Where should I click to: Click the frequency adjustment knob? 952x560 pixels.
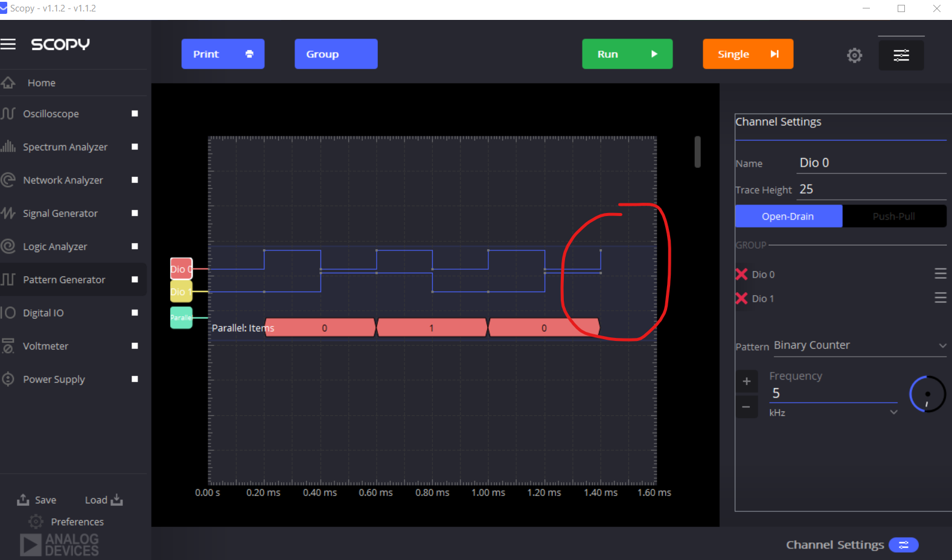point(927,394)
